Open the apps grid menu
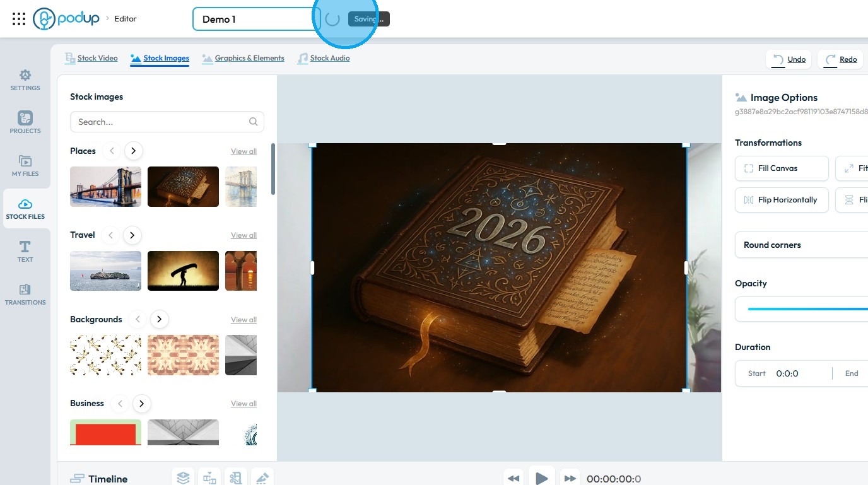Viewport: 868px width, 485px height. 19,19
